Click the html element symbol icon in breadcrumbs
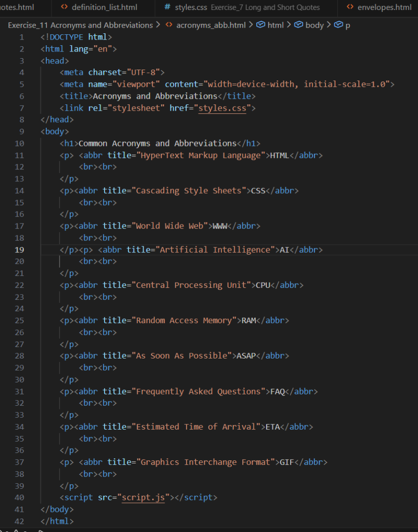 [x=260, y=25]
